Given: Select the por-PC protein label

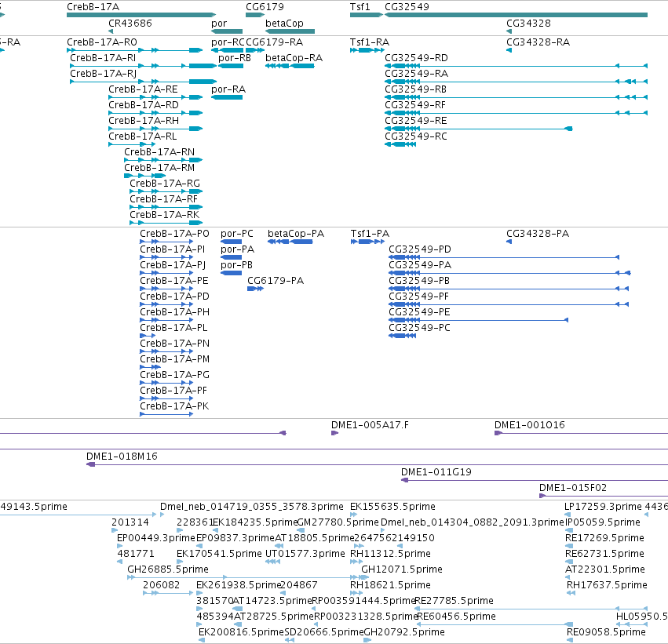Looking at the screenshot, I should [237, 234].
